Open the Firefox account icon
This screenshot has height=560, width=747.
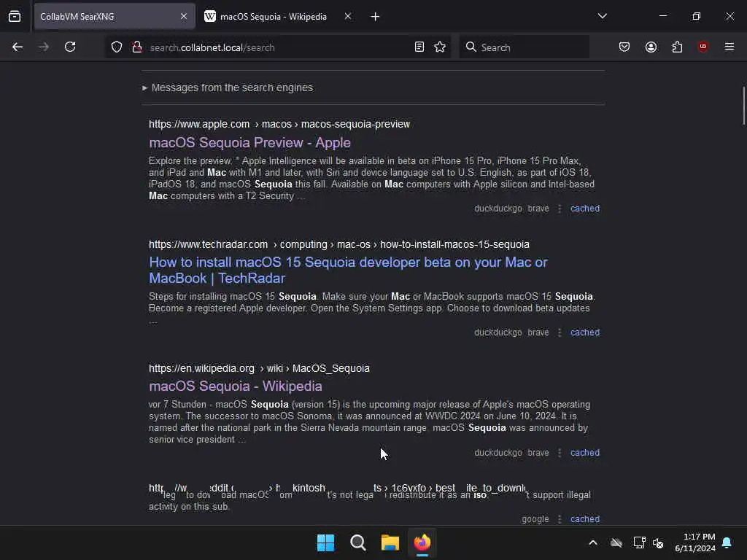click(x=651, y=47)
